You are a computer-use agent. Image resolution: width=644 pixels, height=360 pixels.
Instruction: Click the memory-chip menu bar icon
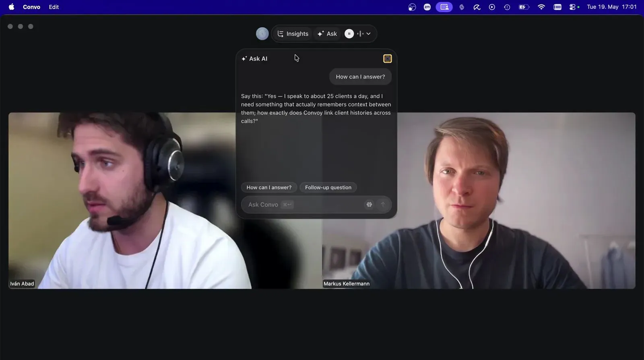(x=557, y=7)
